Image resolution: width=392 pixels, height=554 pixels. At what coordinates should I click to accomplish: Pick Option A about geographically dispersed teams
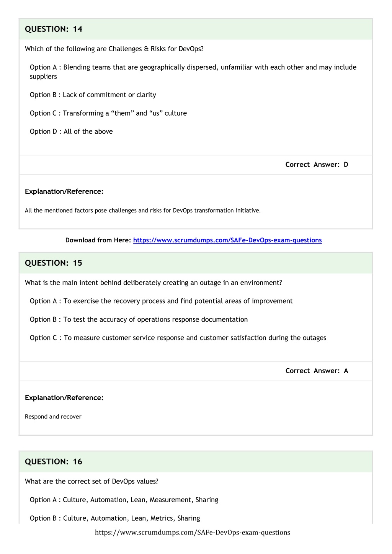(193, 72)
